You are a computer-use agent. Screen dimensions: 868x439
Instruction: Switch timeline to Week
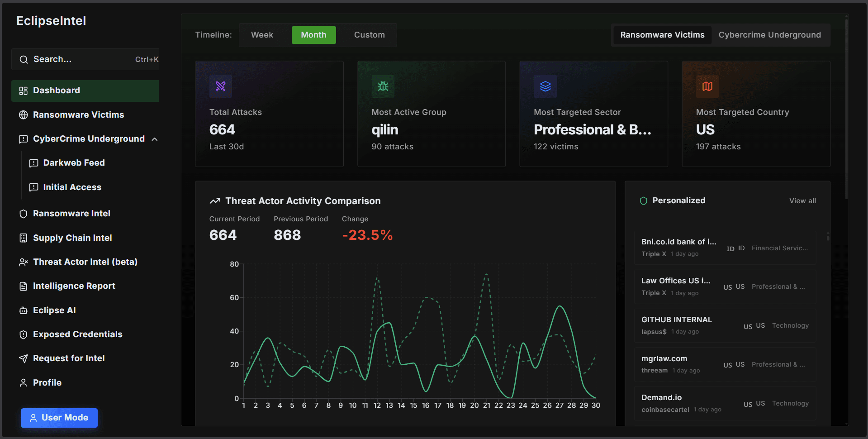point(262,35)
